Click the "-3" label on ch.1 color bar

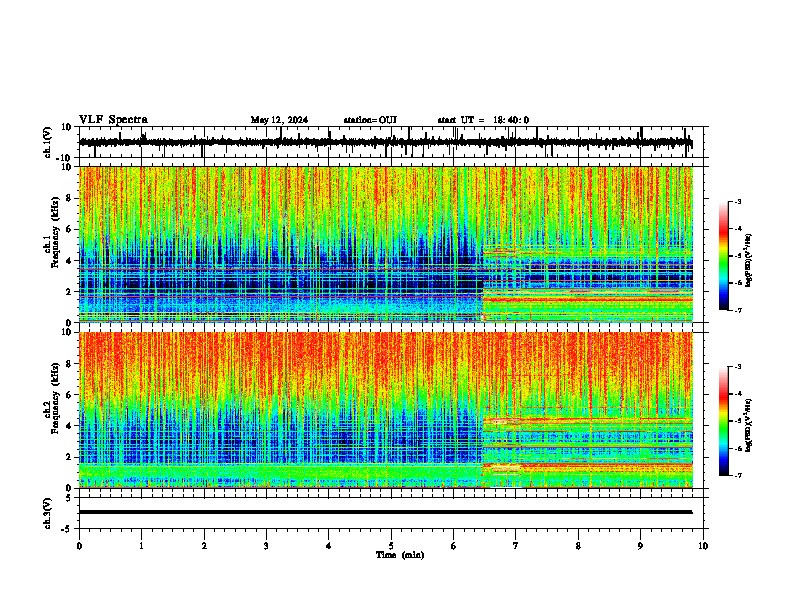coord(737,201)
